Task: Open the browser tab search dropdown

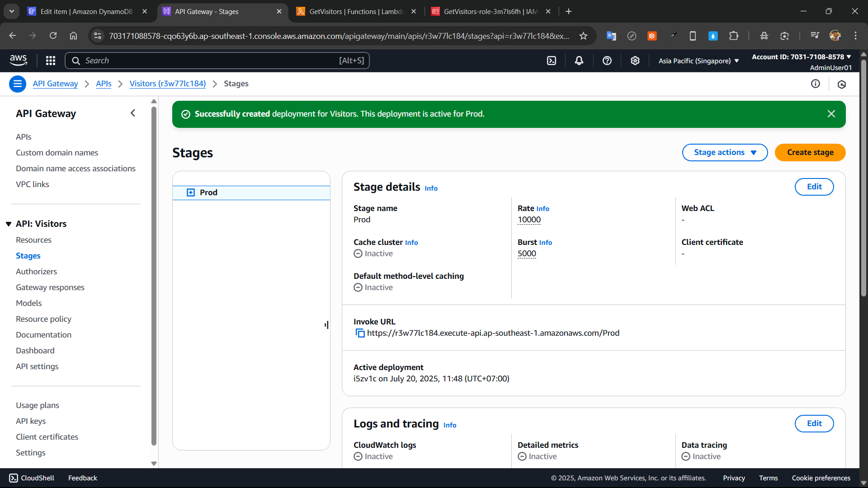Action: (x=12, y=11)
